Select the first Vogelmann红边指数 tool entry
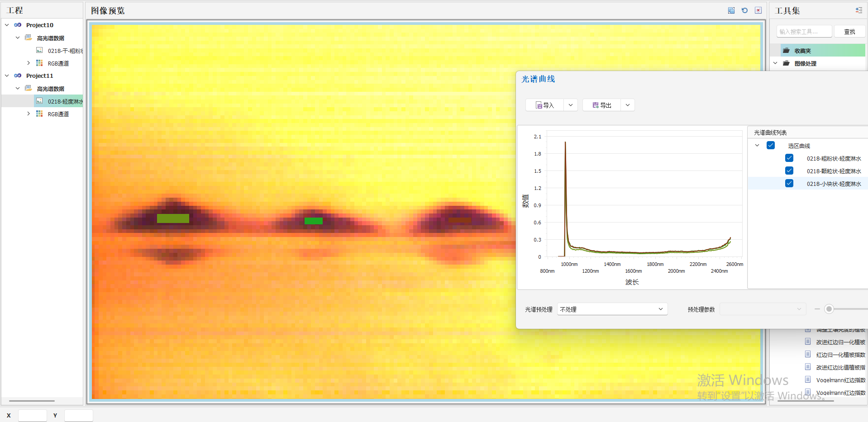This screenshot has height=422, width=868. (840, 380)
